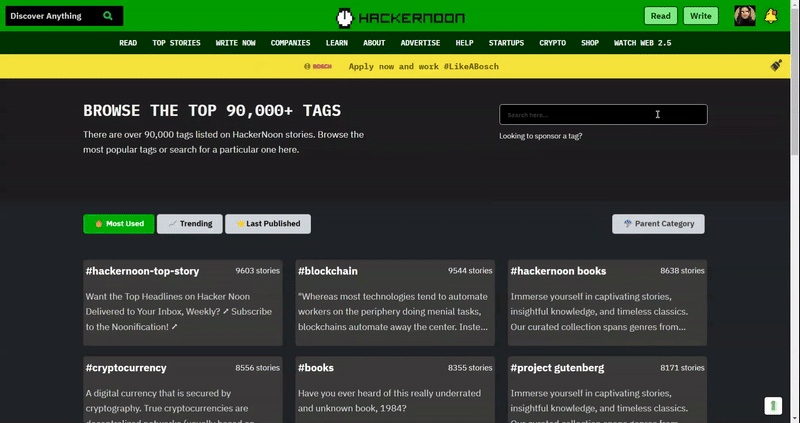Click the description 'Have you ever heard of'
Screen dimensions: 800x423
pos(389,401)
